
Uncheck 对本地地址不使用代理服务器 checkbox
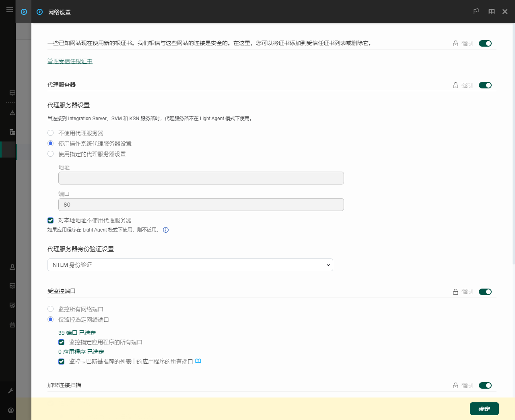pos(51,220)
